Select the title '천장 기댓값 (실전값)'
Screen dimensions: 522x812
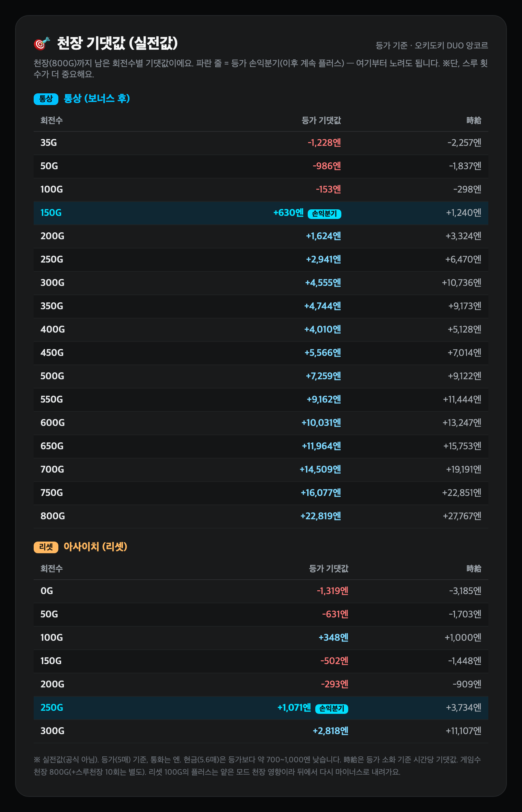117,43
